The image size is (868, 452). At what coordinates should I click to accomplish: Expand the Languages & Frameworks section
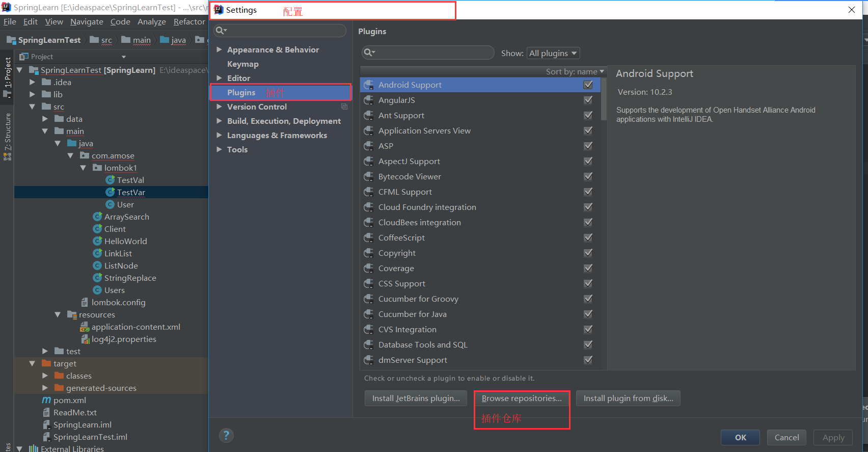click(219, 135)
